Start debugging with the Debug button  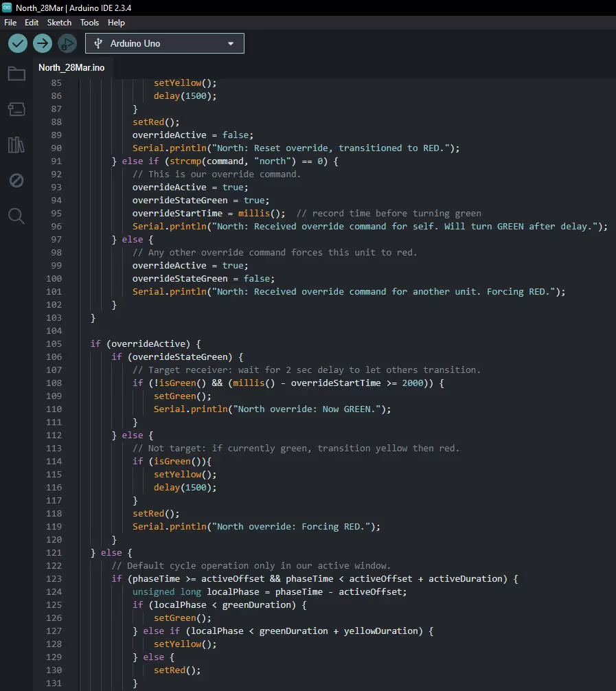click(67, 43)
